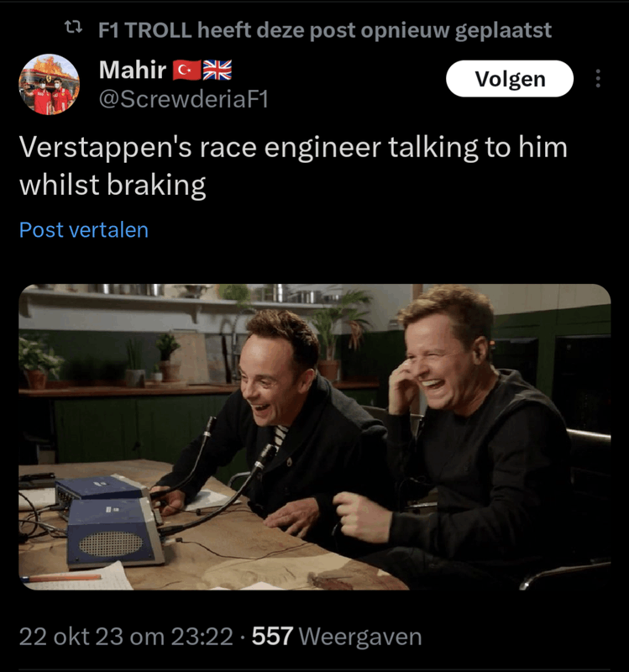
Task: Follow Mahir with the Volgen button
Action: click(x=510, y=79)
